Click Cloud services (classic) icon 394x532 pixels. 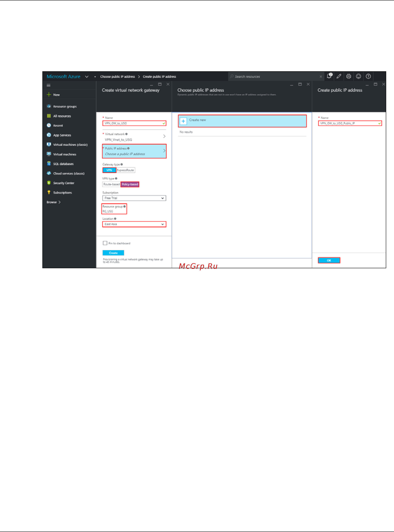tap(49, 173)
